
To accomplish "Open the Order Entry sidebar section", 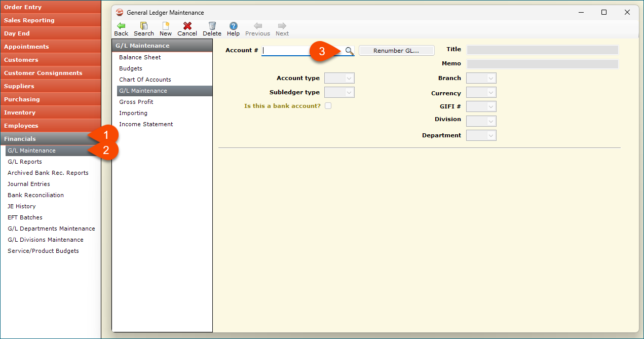I will click(x=51, y=7).
